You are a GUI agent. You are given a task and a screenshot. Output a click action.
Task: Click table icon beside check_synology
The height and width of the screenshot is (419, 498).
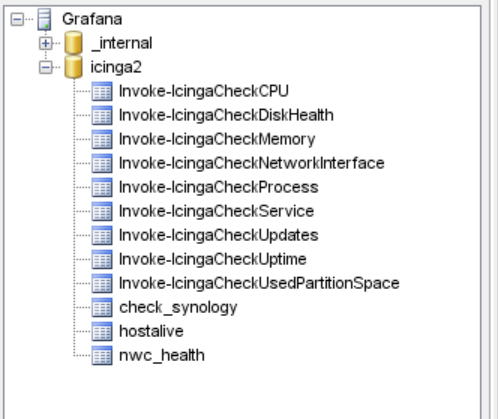point(102,307)
